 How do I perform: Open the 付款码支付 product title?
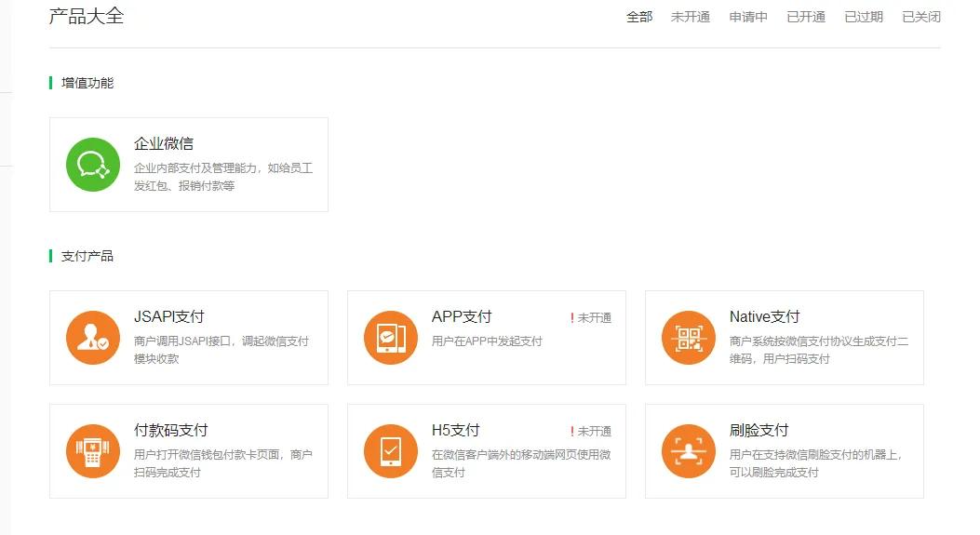point(170,430)
